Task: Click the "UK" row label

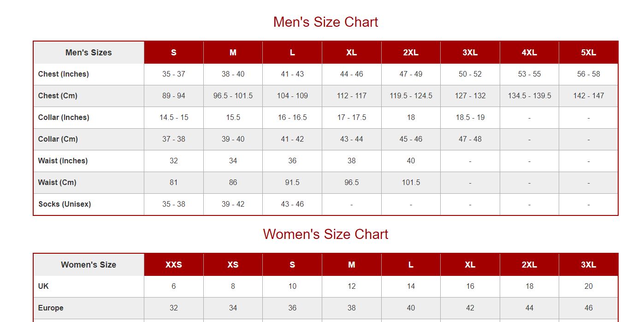Action: point(43,286)
